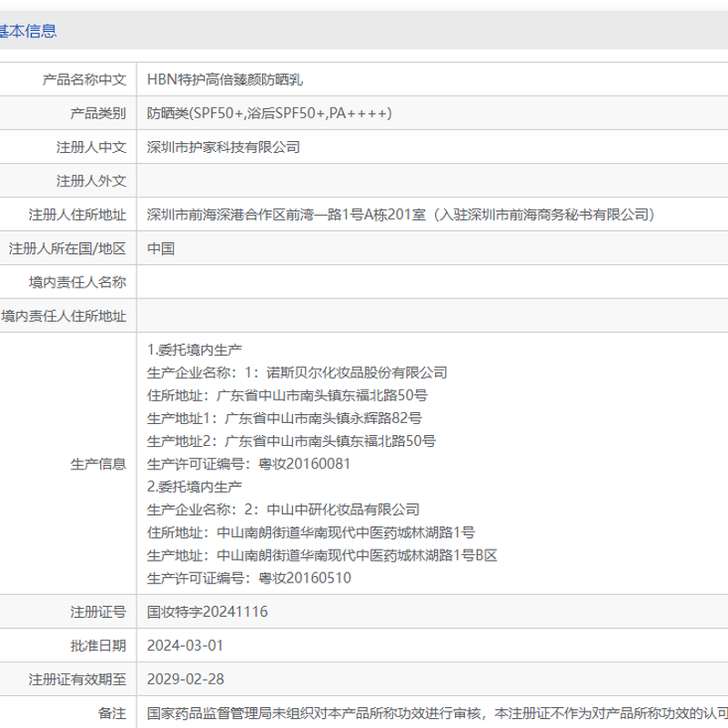Click the 注册人住所地址 label
This screenshot has height=728, width=728.
(77, 215)
